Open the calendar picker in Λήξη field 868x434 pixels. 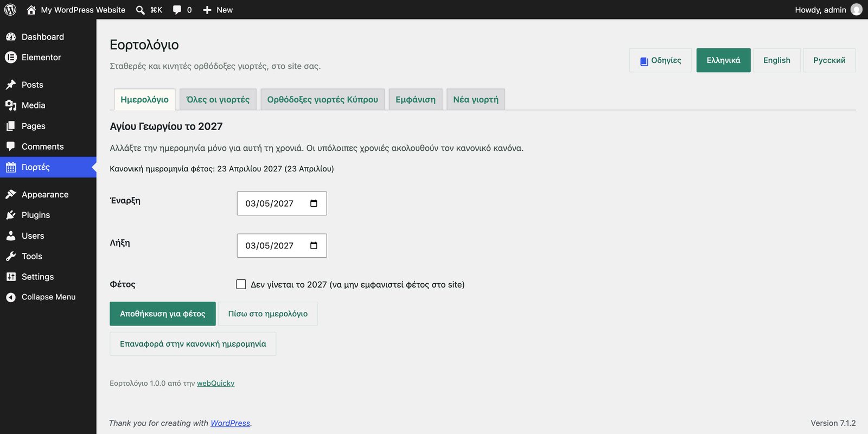(314, 246)
